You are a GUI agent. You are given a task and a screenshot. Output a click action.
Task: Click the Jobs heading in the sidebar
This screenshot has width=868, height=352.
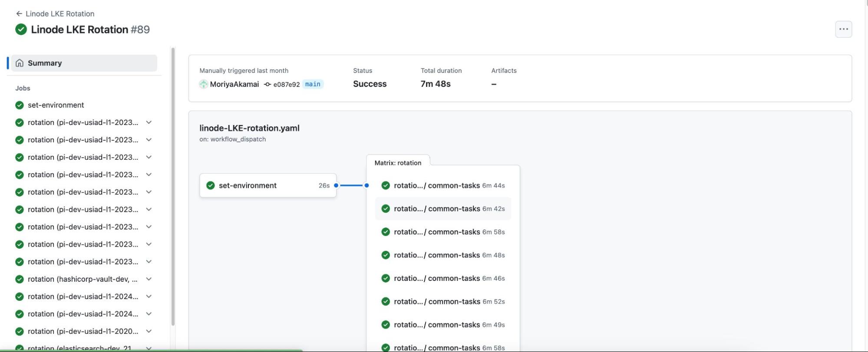[x=23, y=88]
